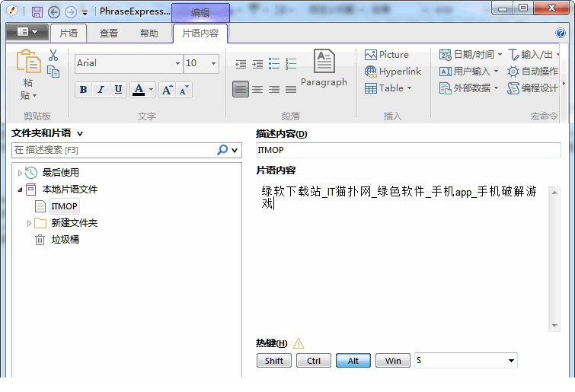Image resolution: width=575 pixels, height=392 pixels.
Task: Toggle numbered list
Action: pos(291,64)
